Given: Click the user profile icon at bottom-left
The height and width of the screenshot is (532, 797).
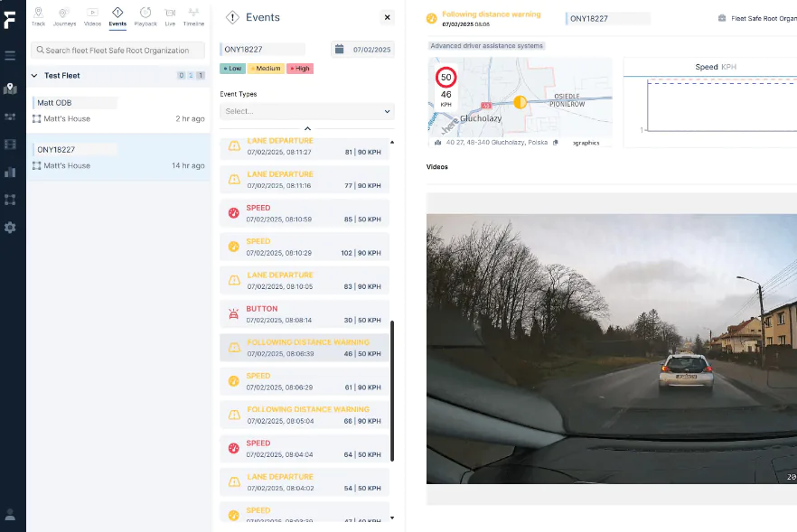Looking at the screenshot, I should tap(10, 514).
